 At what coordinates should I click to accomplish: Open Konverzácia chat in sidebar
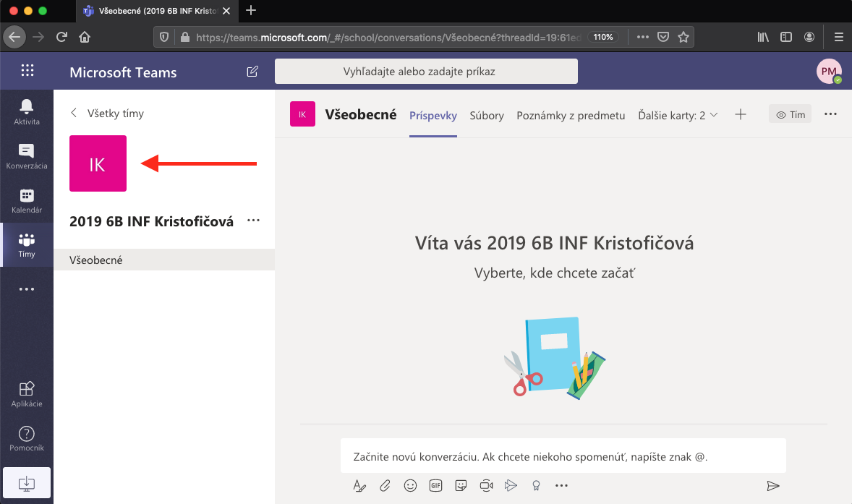pos(27,156)
